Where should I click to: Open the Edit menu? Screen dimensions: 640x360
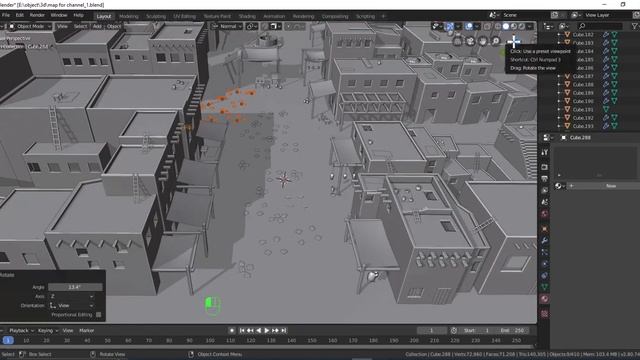[x=20, y=15]
